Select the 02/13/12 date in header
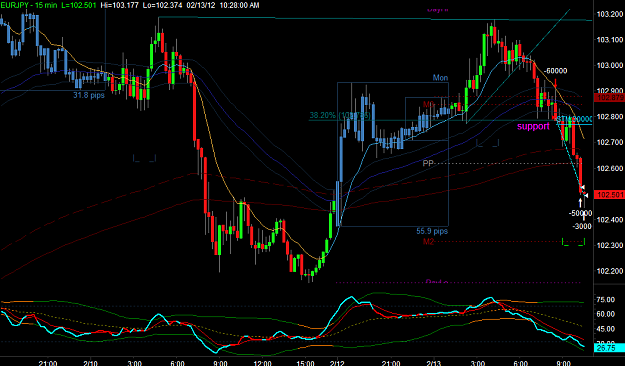The height and width of the screenshot is (366, 625). click(x=200, y=5)
